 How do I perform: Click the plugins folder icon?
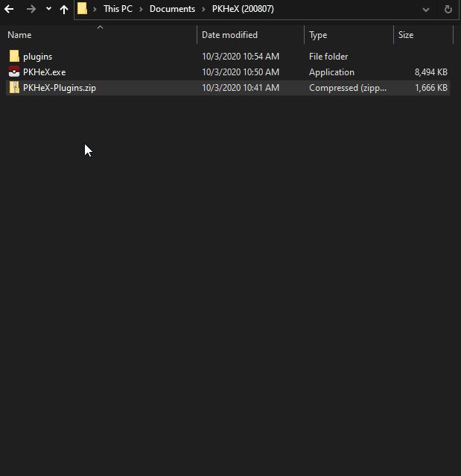[14, 57]
